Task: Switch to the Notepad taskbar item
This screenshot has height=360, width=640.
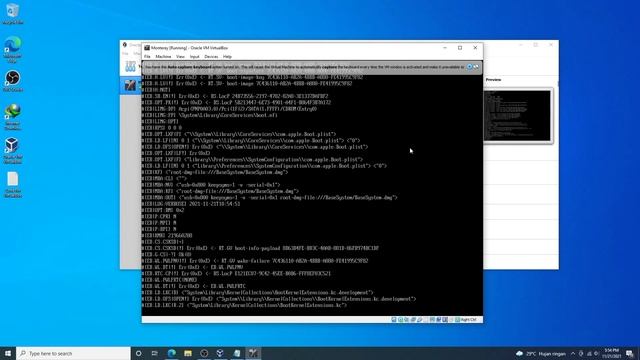Action: pyautogui.click(x=237, y=353)
